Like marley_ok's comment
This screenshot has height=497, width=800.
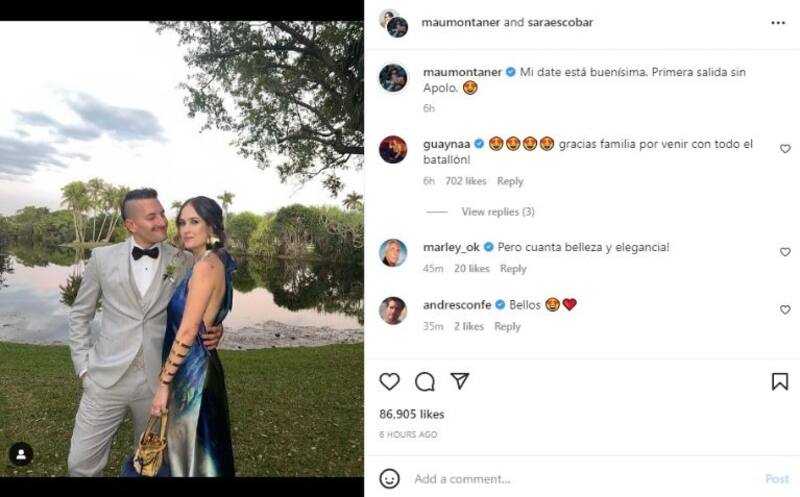pos(785,252)
